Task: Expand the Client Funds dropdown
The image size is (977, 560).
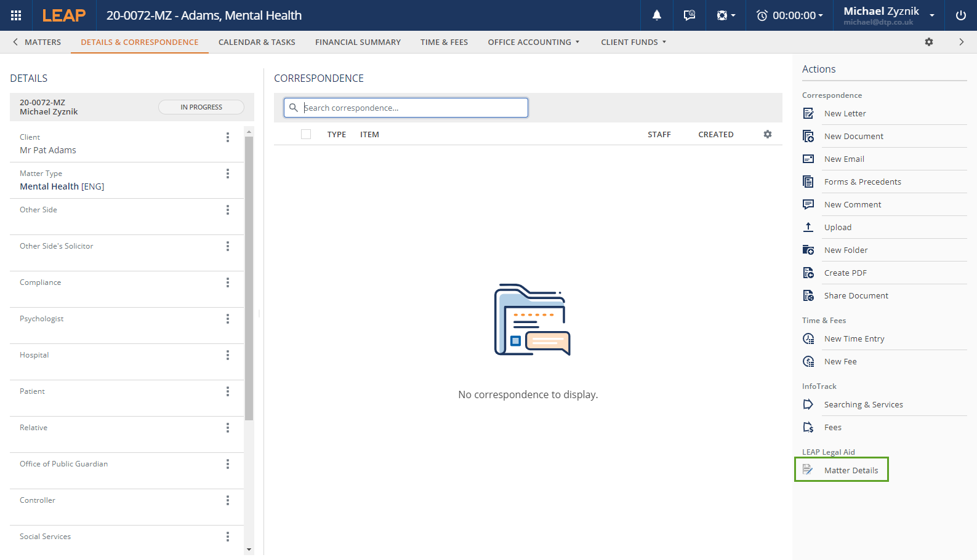Action: 633,42
